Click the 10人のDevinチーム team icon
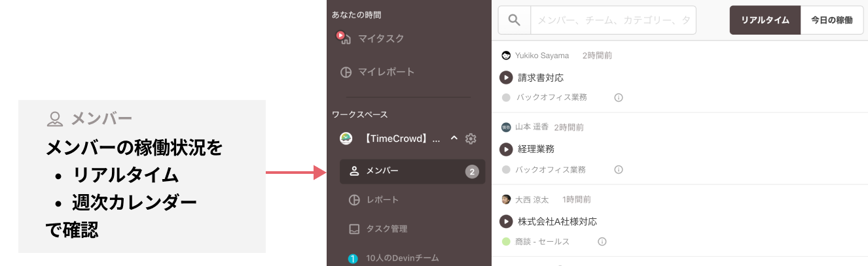This screenshot has width=868, height=266. tap(353, 259)
